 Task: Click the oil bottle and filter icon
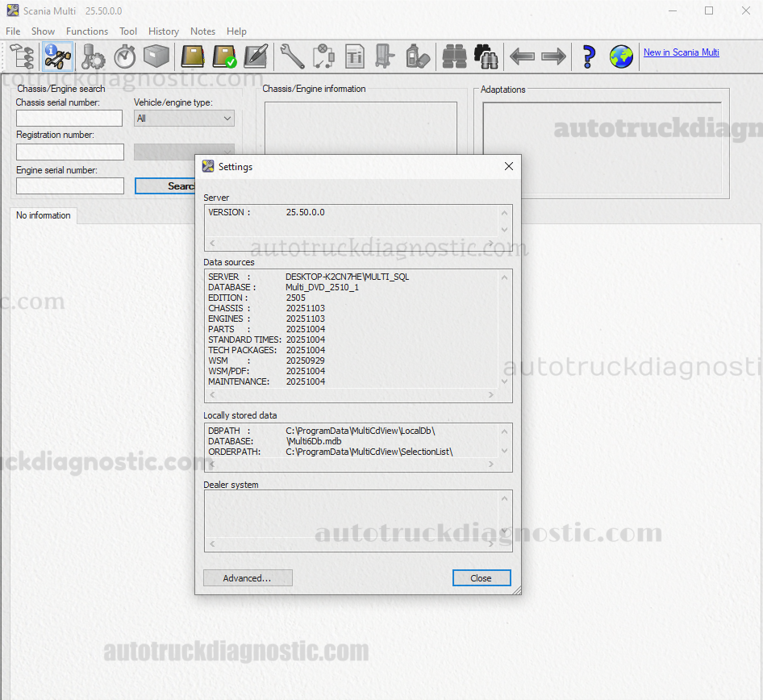(418, 56)
